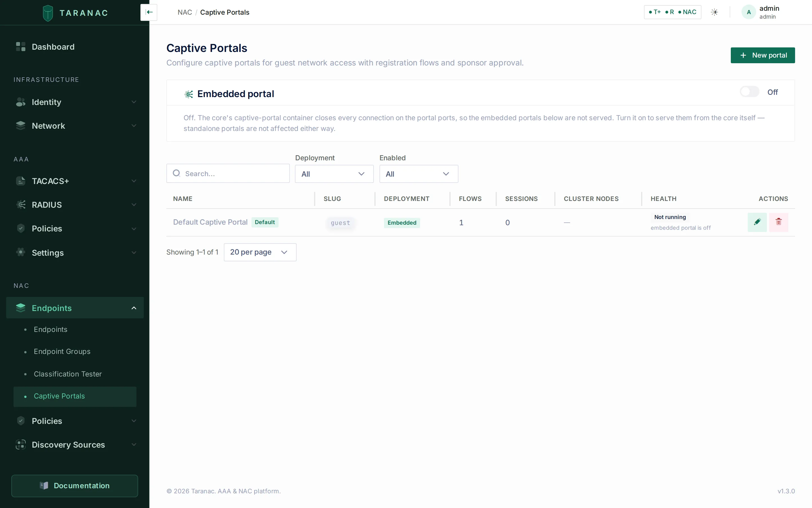This screenshot has height=508, width=812.
Task: Sort by the NAME column header
Action: pyautogui.click(x=182, y=199)
